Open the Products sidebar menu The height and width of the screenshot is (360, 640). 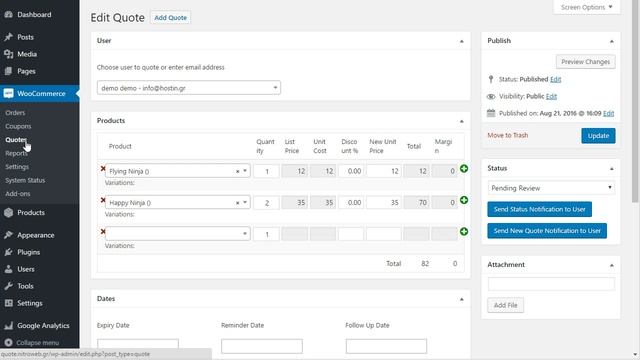coord(31,213)
